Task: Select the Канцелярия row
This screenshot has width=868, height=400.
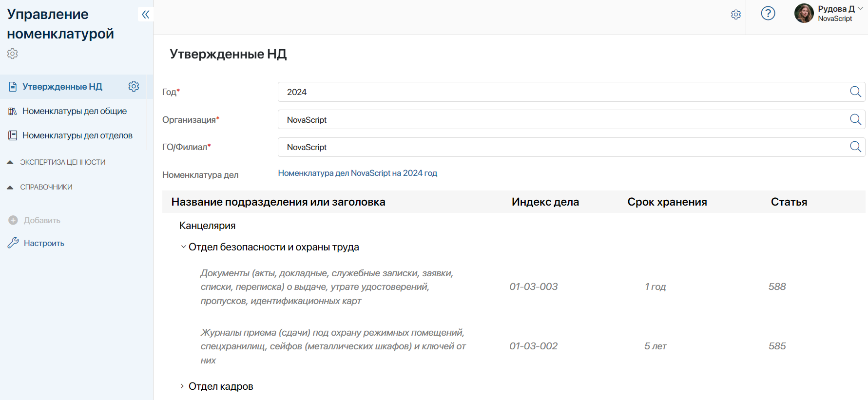Action: (x=208, y=226)
